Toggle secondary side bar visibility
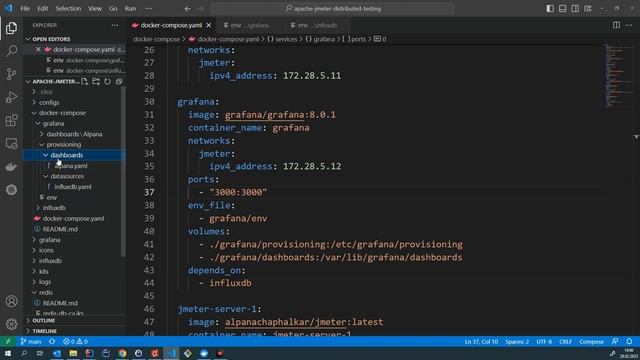Viewport: 640px width, 360px height. pyautogui.click(x=575, y=9)
